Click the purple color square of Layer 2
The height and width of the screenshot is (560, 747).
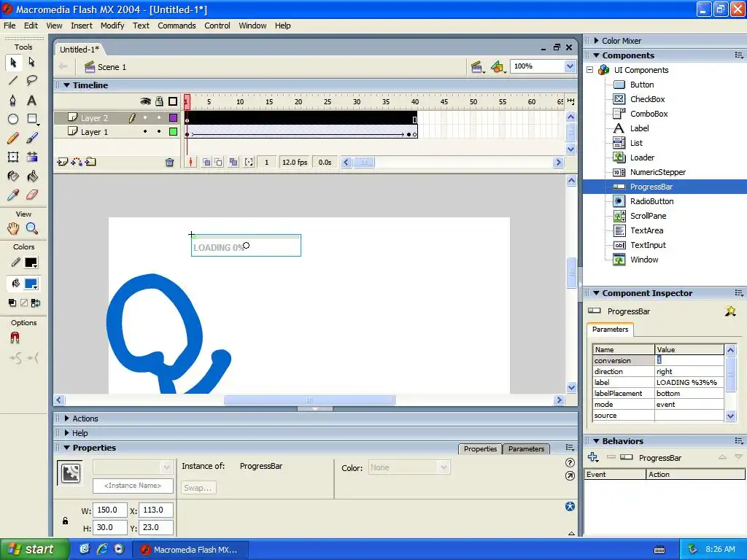tap(173, 117)
